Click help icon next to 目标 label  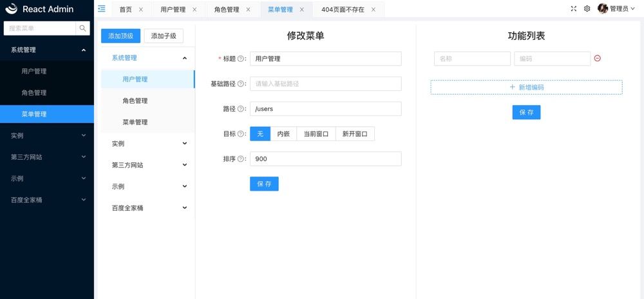[x=241, y=134]
